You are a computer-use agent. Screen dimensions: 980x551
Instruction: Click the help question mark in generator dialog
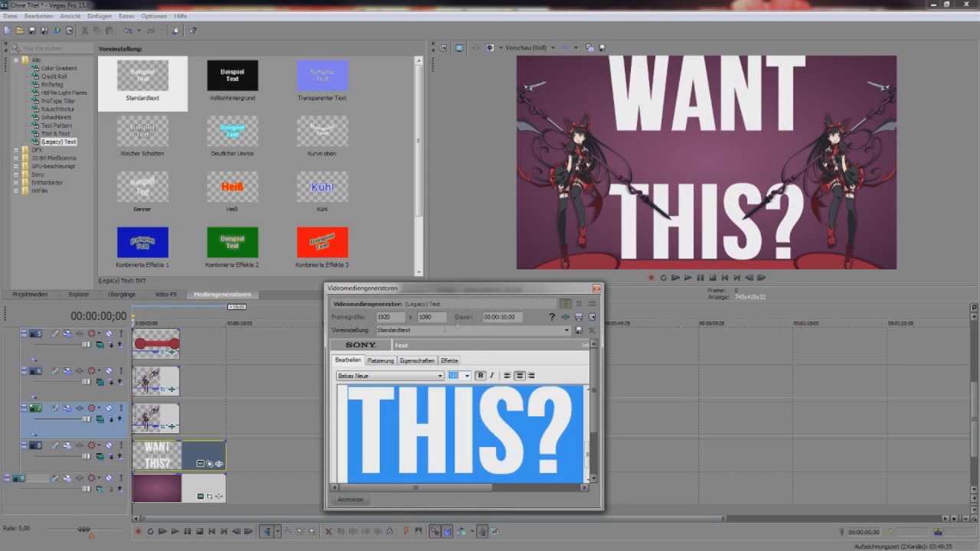pyautogui.click(x=551, y=317)
